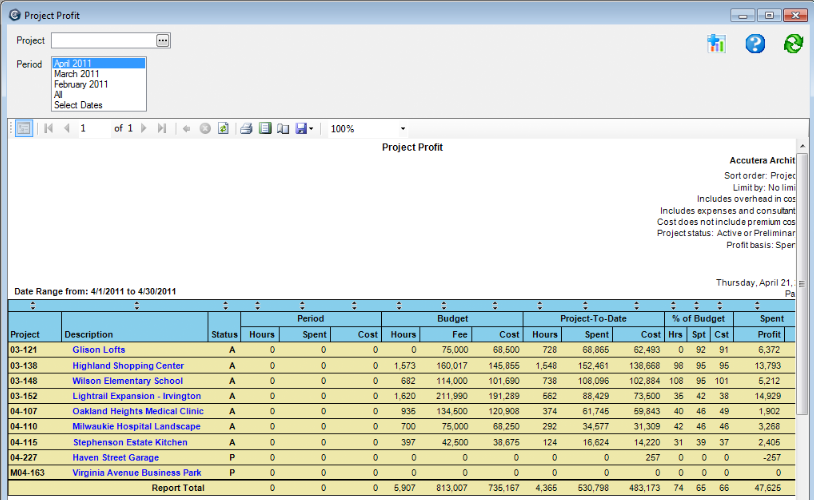Click sort arrows above the Project column
The image size is (814, 500).
34,305
